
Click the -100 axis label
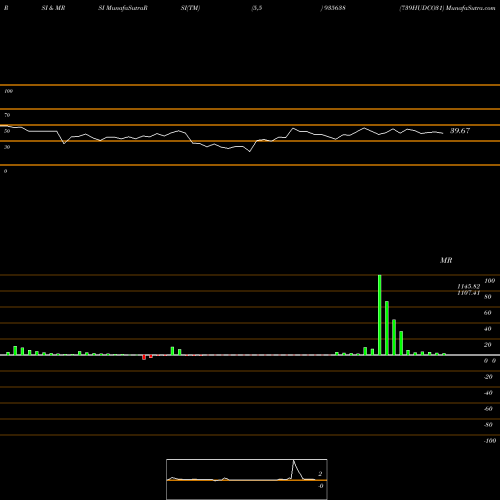[490, 441]
